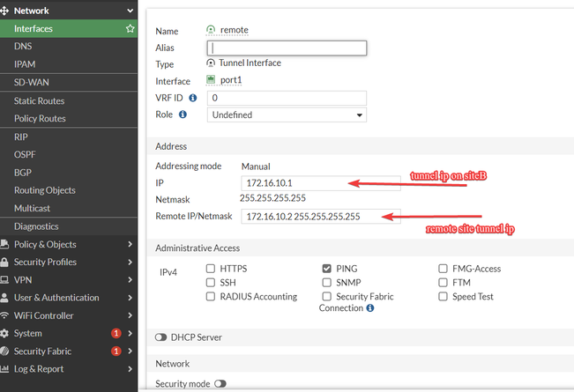574x392 pixels.
Task: Click the remote interface name link
Action: [x=235, y=30]
